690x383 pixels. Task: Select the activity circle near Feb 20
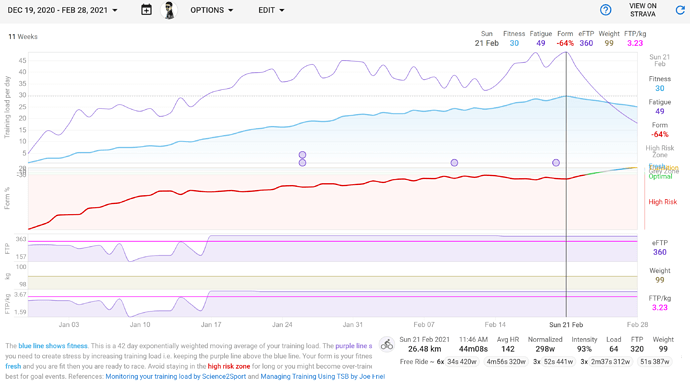556,162
